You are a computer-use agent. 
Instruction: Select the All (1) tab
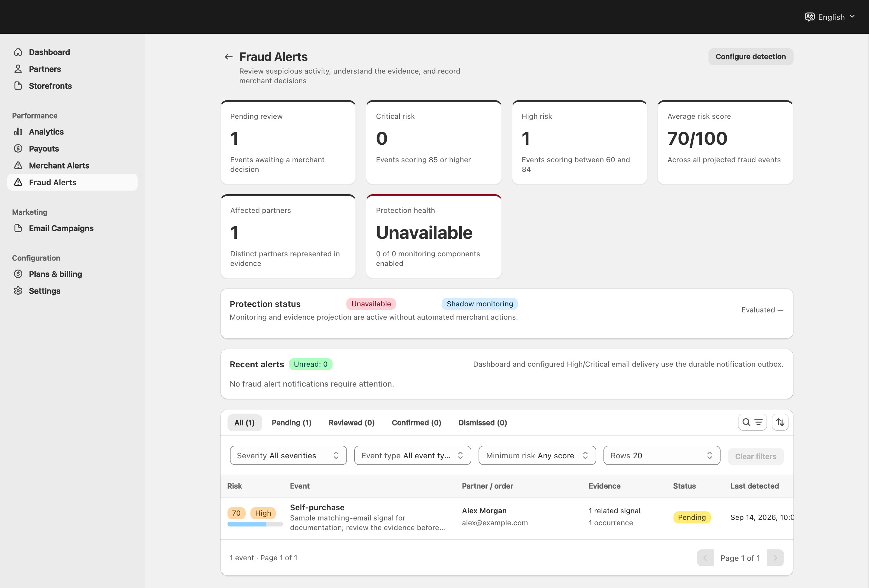244,422
